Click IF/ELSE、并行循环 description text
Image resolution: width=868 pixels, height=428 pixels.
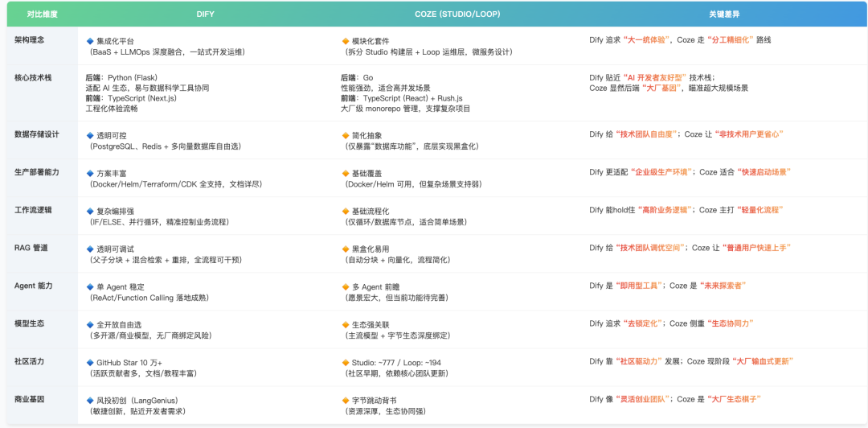[x=159, y=222]
